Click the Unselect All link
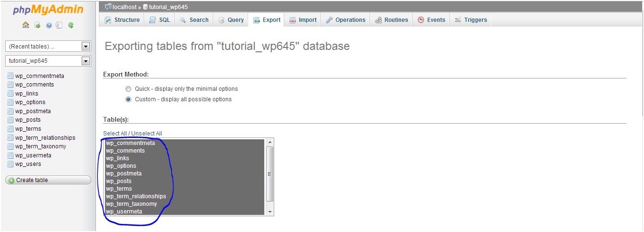Image resolution: width=644 pixels, height=232 pixels. tap(146, 134)
